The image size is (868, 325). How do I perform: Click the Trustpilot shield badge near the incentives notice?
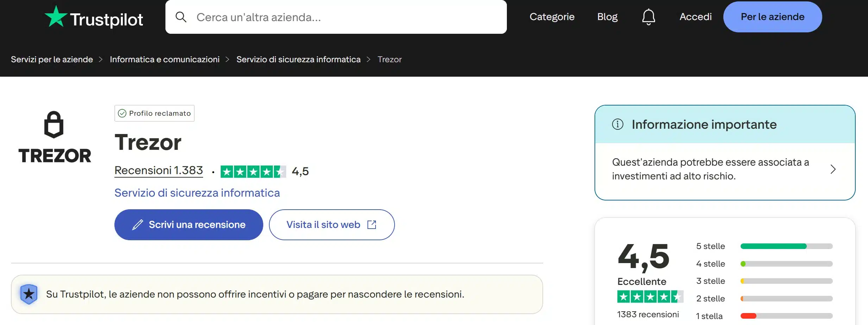(x=30, y=294)
